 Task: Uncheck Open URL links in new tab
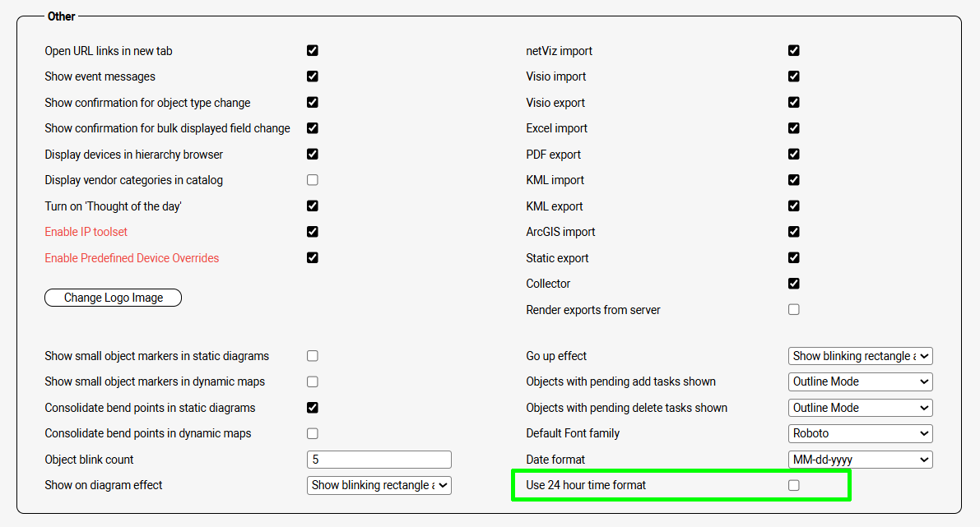pos(313,51)
